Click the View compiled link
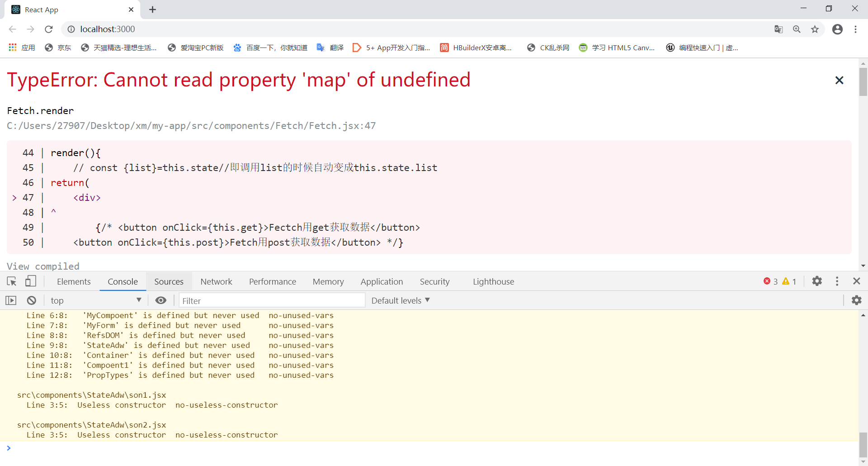 tap(43, 266)
